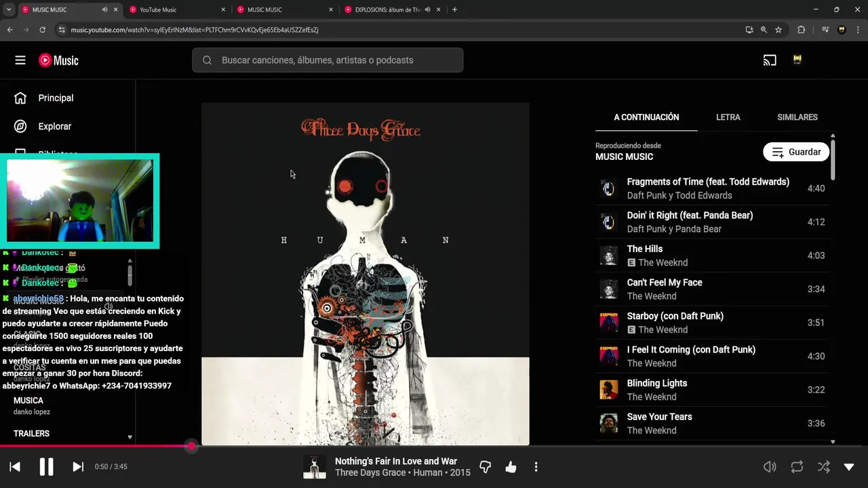
Task: Open the hamburger guide menu
Action: 20,60
